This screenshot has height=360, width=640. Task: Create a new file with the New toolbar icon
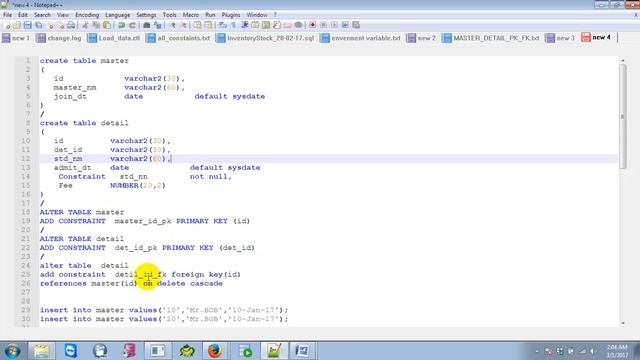7,25
